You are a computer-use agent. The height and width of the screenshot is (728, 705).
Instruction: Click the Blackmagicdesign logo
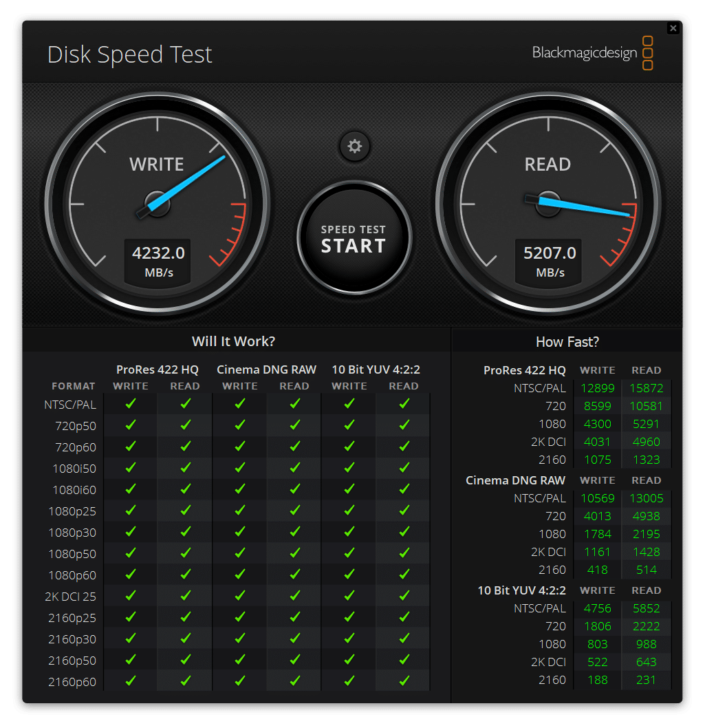[593, 53]
